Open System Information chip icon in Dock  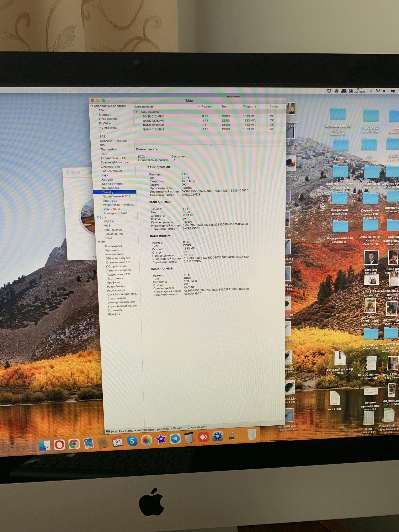point(231,436)
